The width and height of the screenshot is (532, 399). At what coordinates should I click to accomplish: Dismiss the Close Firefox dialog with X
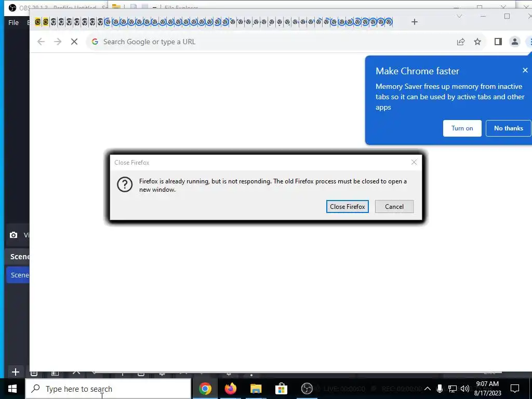414,162
